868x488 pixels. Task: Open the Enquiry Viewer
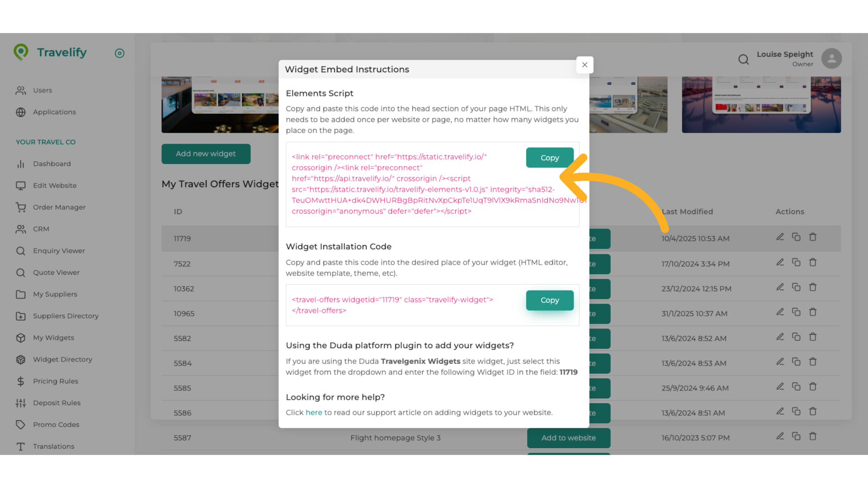point(59,251)
